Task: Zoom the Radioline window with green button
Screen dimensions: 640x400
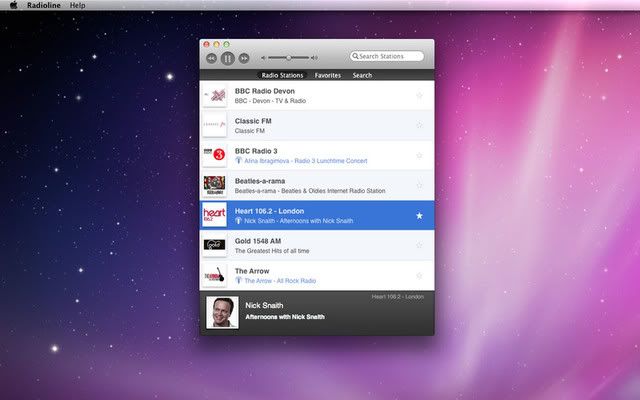Action: tap(226, 44)
